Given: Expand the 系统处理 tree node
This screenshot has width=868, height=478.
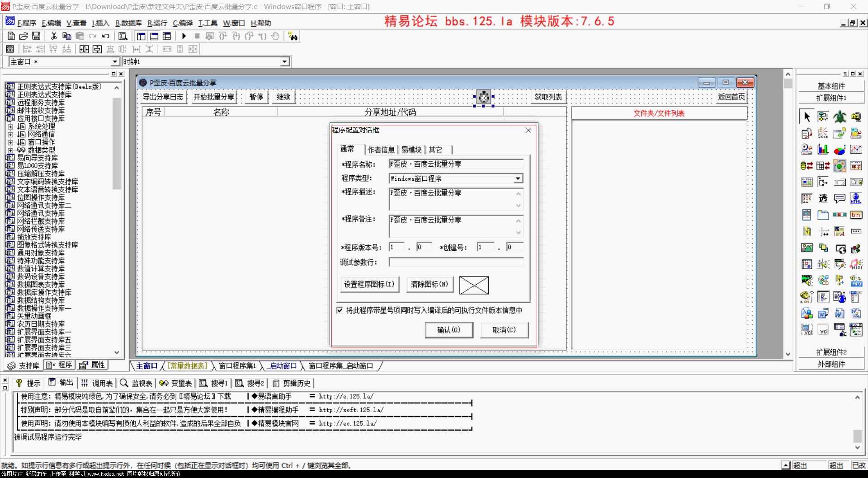Looking at the screenshot, I should (x=10, y=127).
